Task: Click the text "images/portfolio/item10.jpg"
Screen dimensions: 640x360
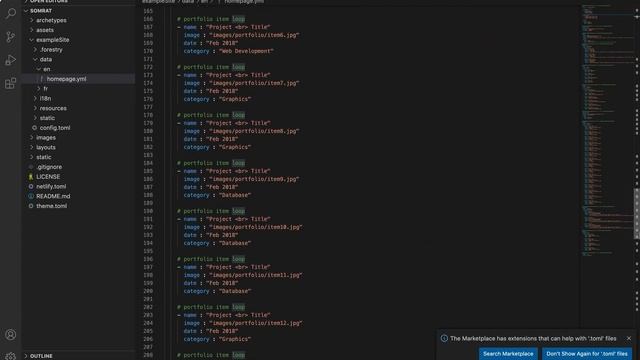Action: [x=256, y=227]
